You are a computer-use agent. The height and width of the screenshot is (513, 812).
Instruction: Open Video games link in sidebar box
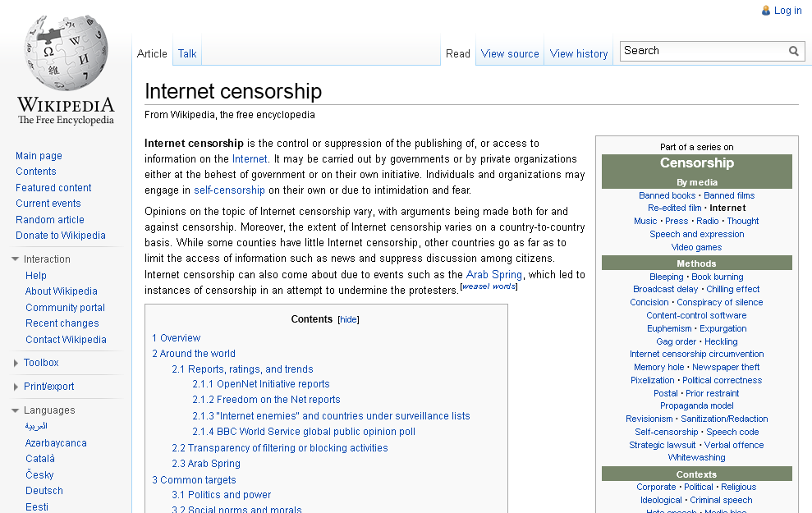(x=696, y=247)
